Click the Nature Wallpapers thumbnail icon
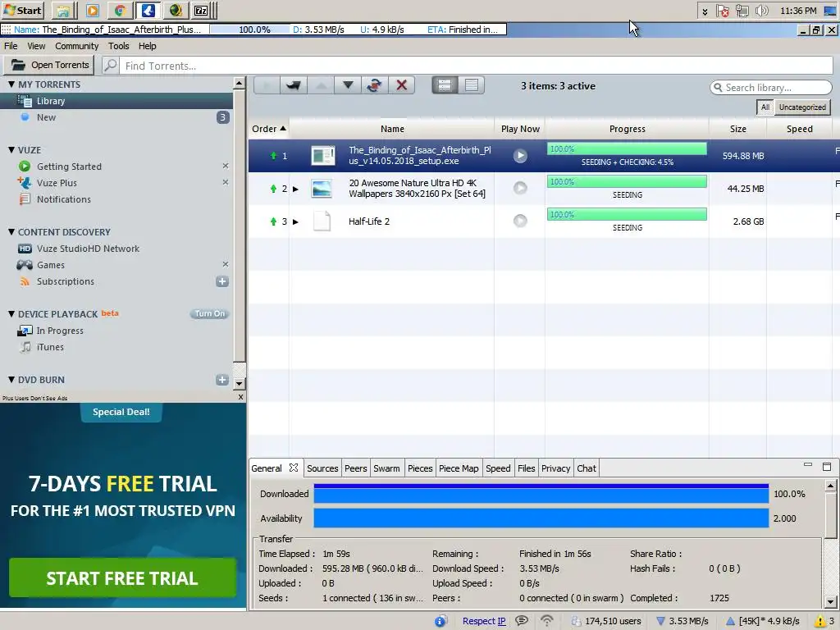Image resolution: width=840 pixels, height=630 pixels. pyautogui.click(x=322, y=189)
